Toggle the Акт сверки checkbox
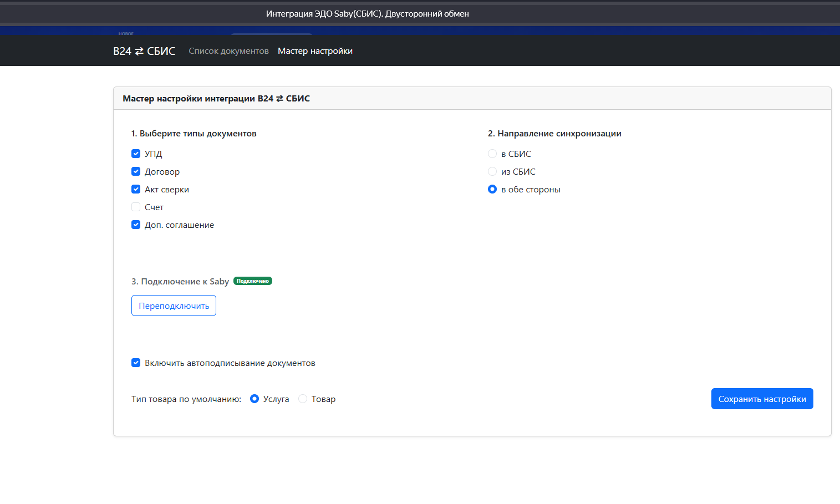The height and width of the screenshot is (504, 840). pos(136,189)
